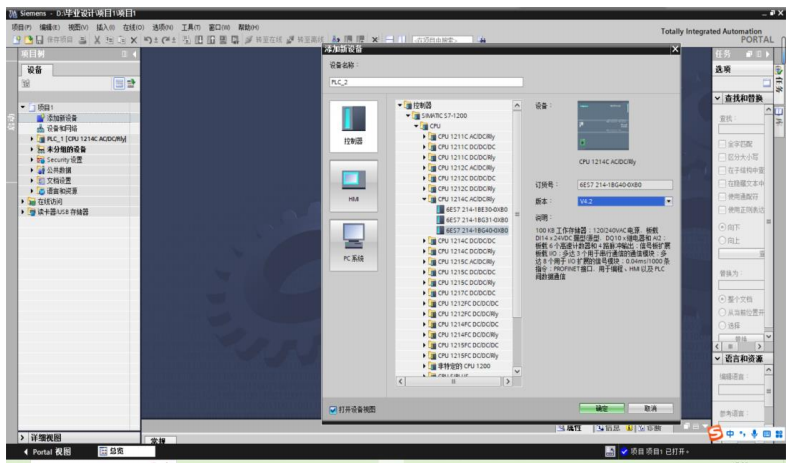Viewport: 788px width, 463px height.
Task: Click the 设备名称 PLC_2 input field
Action: [426, 82]
